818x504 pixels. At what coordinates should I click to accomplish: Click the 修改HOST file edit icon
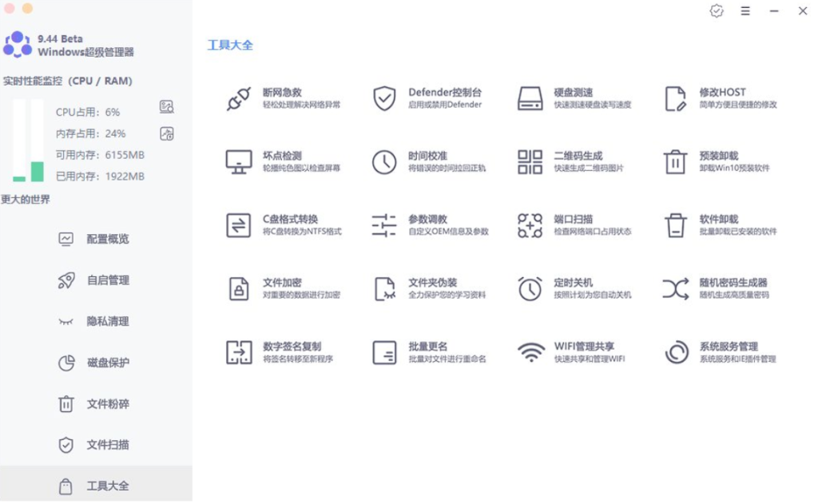[676, 98]
